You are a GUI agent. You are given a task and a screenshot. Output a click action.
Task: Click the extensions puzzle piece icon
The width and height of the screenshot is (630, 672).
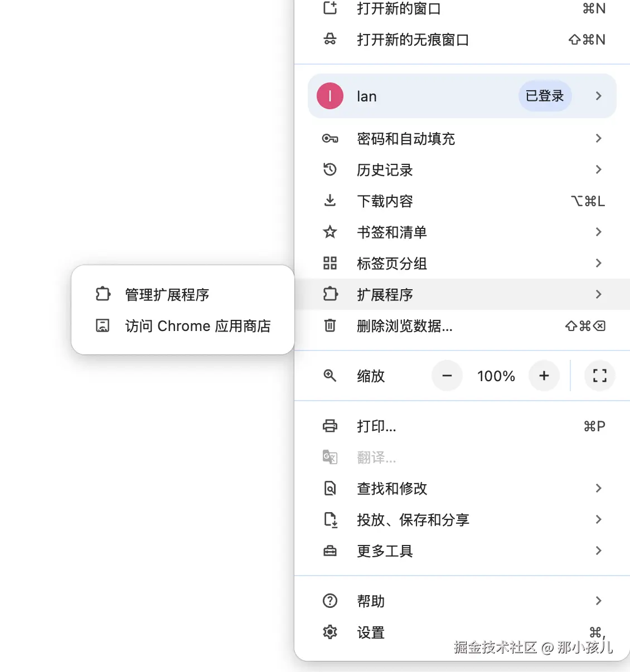click(330, 294)
